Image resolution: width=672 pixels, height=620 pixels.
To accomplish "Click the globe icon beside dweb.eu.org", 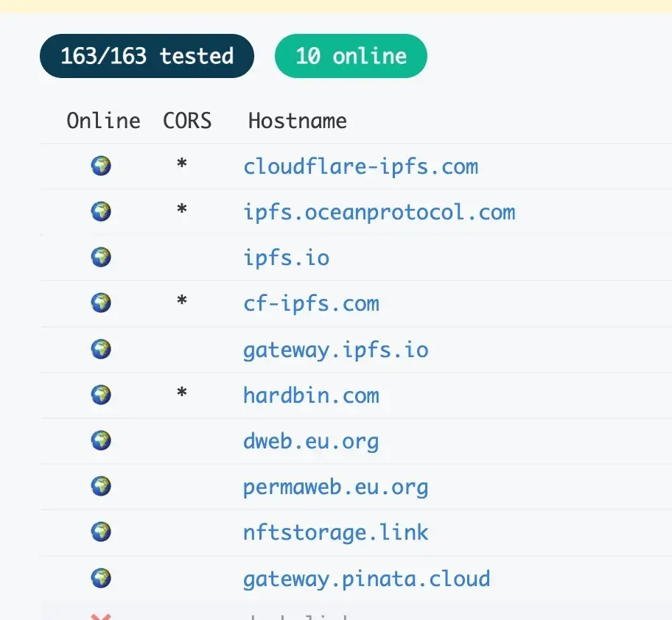I will 101,440.
